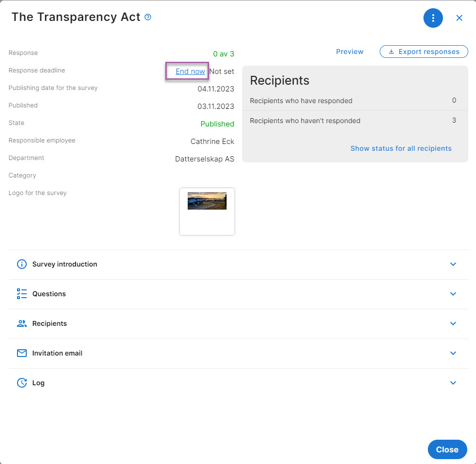
Task: Expand the Questions section chevron
Action: coord(453,294)
